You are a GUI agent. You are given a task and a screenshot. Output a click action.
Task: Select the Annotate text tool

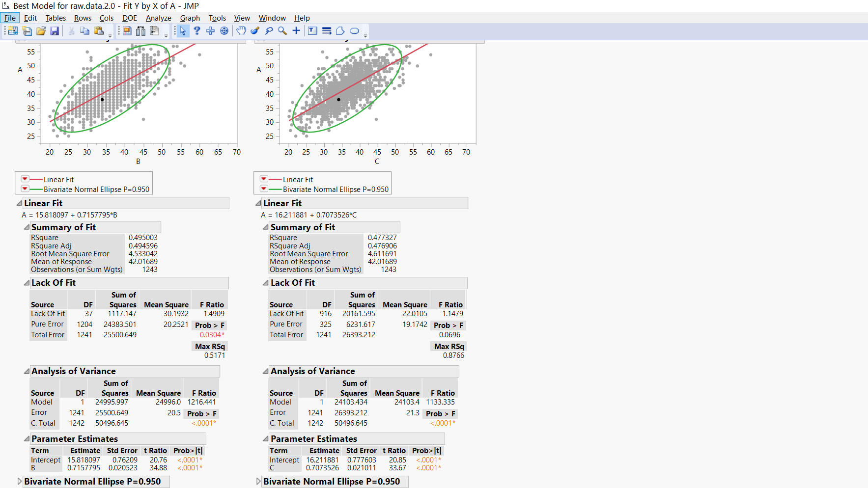312,31
